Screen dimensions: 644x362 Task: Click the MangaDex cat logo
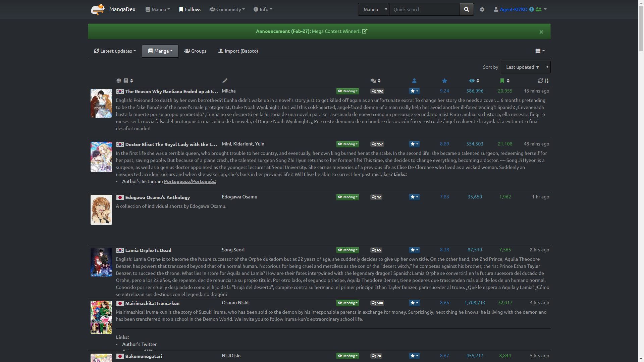pyautogui.click(x=98, y=9)
